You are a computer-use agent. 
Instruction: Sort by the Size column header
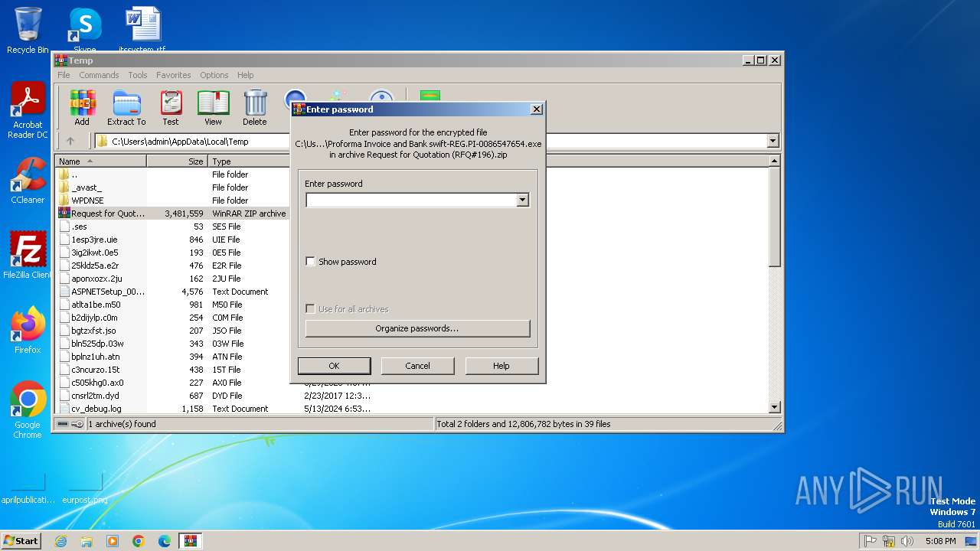pos(177,161)
